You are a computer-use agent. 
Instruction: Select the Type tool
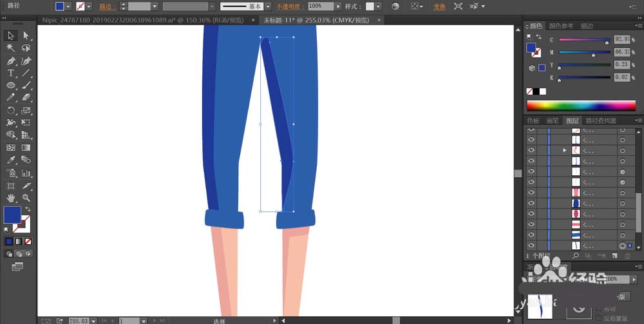(11, 73)
